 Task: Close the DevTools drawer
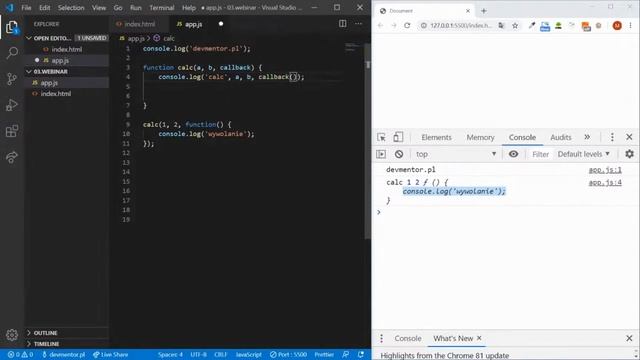click(x=629, y=338)
